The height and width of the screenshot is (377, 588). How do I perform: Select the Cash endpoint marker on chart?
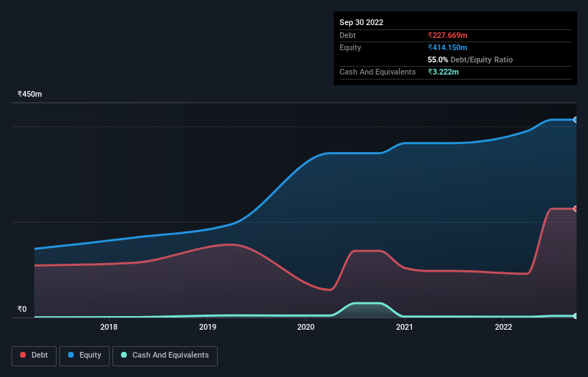pos(576,316)
